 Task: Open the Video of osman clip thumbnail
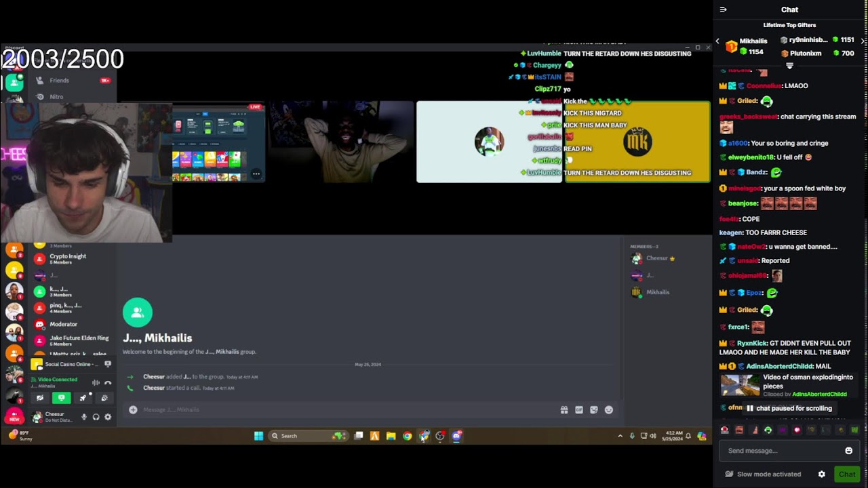point(740,384)
